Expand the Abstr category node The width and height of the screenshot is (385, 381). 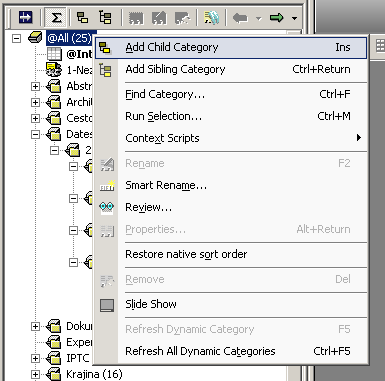click(x=35, y=87)
